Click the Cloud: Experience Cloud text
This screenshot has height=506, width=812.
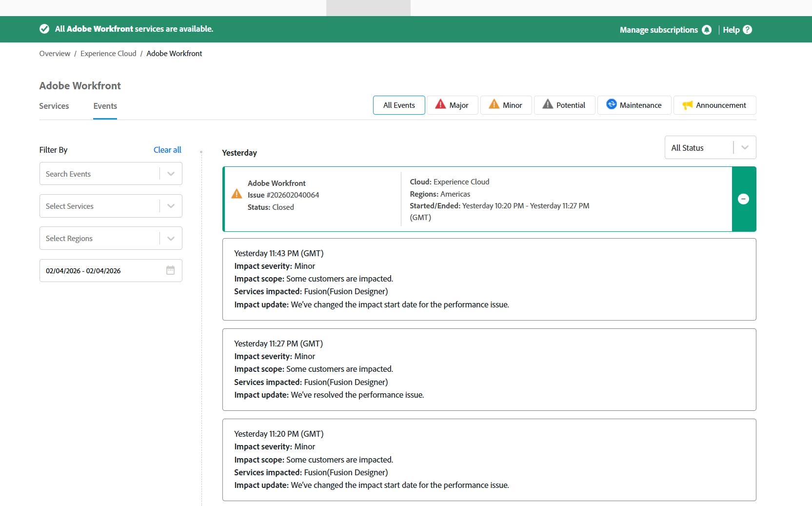coord(450,182)
